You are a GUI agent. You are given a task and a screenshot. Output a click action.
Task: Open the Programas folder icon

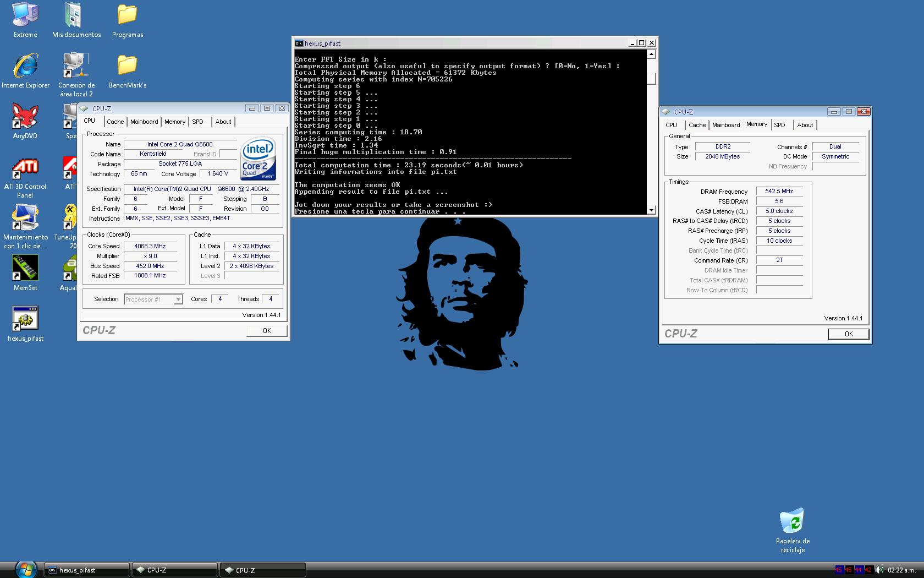127,20
